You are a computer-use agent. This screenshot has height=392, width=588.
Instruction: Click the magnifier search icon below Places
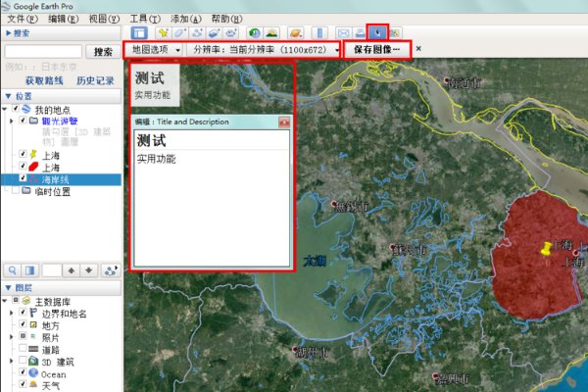(x=13, y=270)
